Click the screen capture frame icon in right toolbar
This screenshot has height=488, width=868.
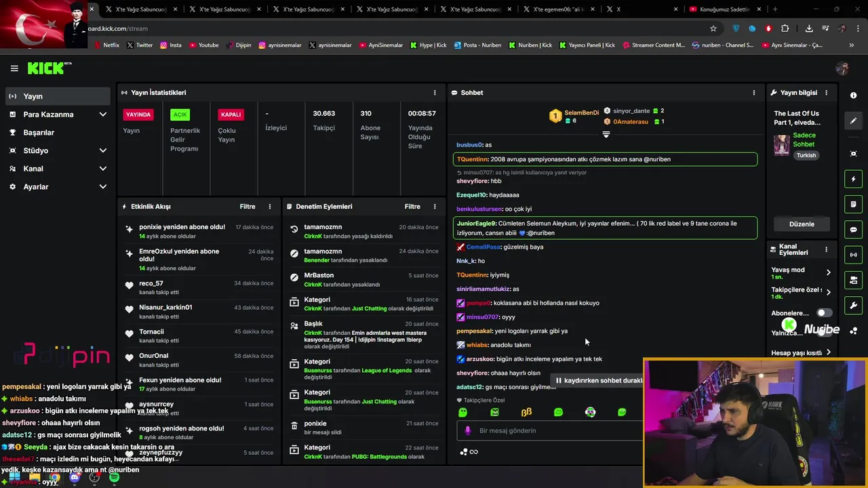click(853, 154)
